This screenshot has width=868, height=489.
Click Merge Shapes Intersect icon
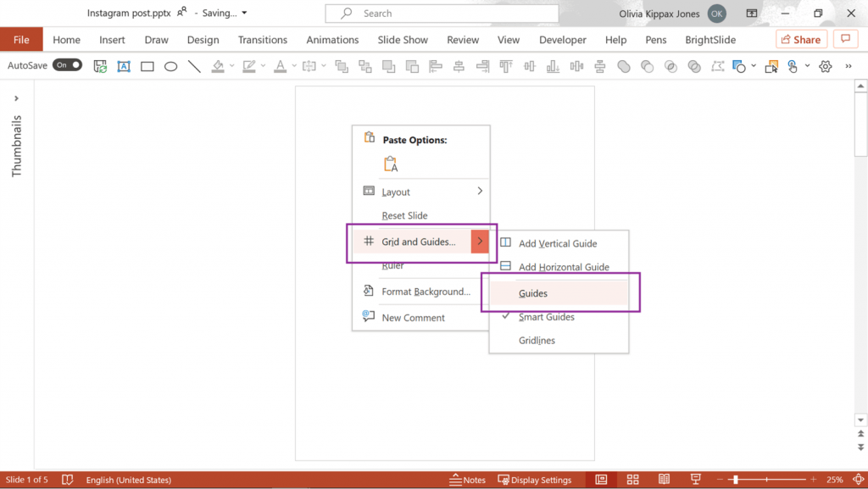click(x=671, y=66)
